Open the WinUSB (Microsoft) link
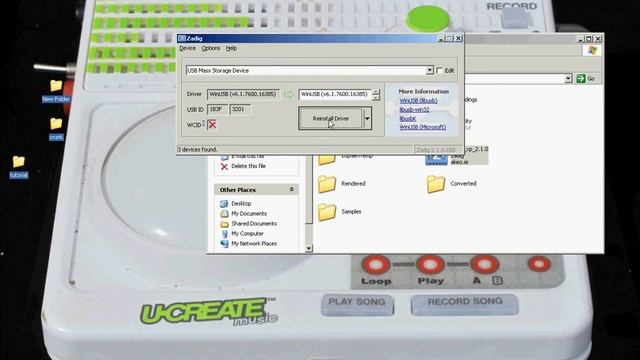 (x=422, y=127)
